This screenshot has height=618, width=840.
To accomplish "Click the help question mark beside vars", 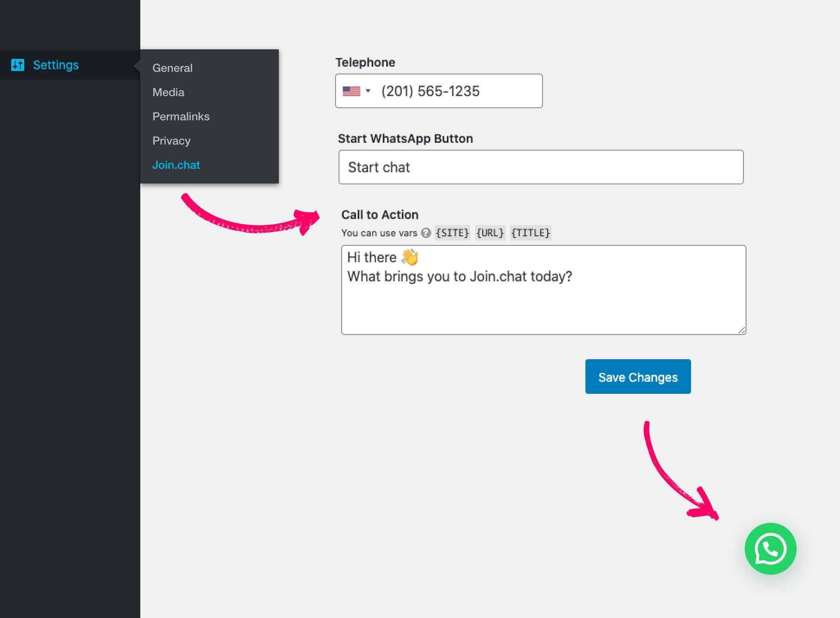I will [x=426, y=233].
